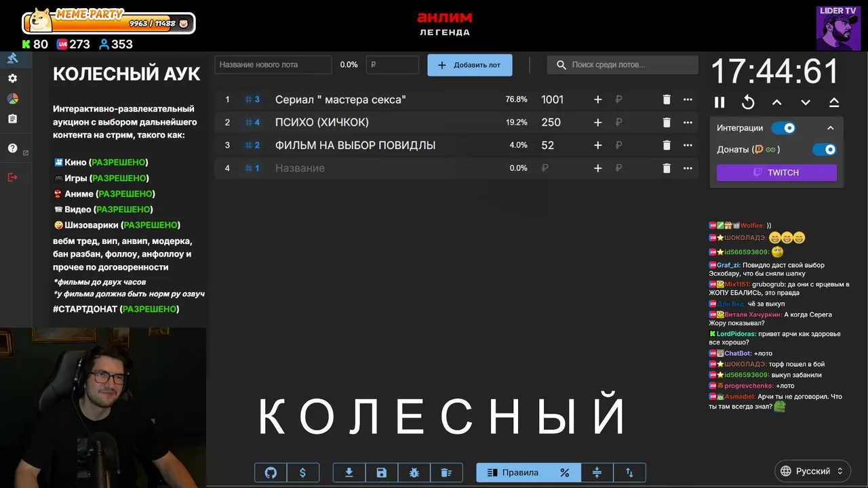
Task: Open more options for Сериал мастера секса
Action: 688,100
